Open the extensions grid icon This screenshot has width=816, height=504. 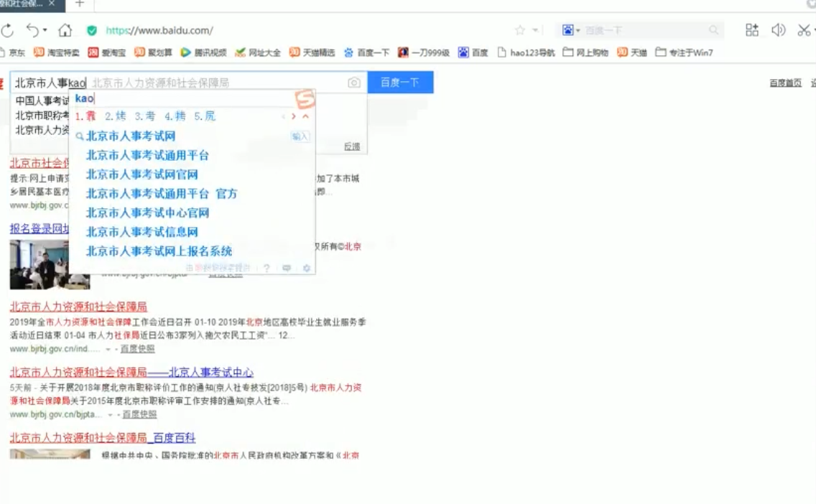tap(752, 29)
